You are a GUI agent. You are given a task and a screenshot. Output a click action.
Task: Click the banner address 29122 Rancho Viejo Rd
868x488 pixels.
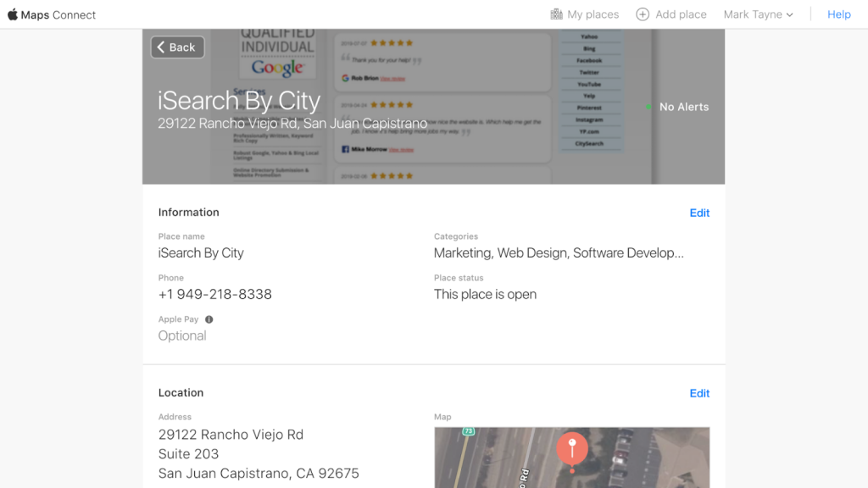[292, 123]
